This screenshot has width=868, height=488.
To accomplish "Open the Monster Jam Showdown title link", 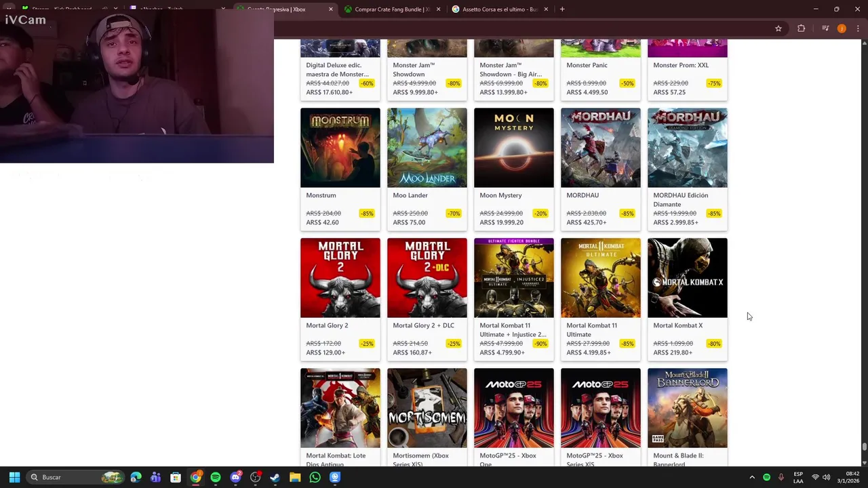I will 414,69.
